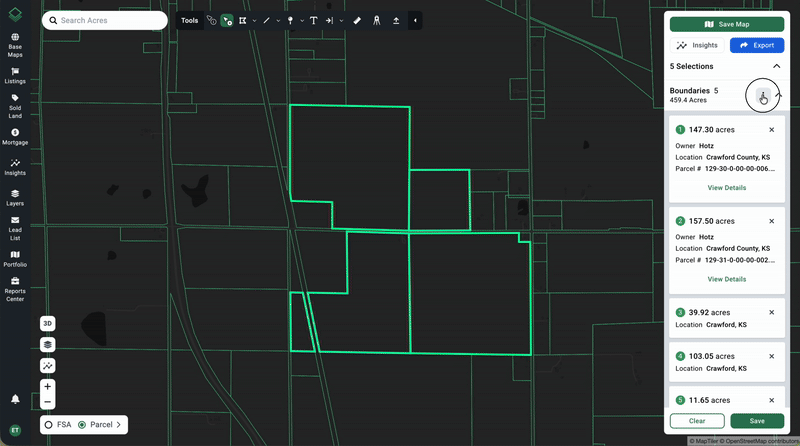This screenshot has height=446, width=800.
Task: Select the ruler measure tool
Action: [x=357, y=20]
